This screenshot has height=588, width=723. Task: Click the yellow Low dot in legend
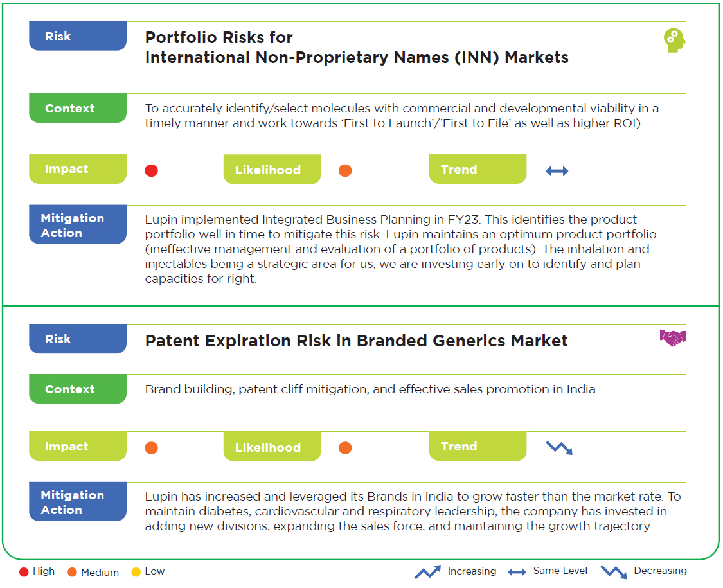click(x=136, y=572)
